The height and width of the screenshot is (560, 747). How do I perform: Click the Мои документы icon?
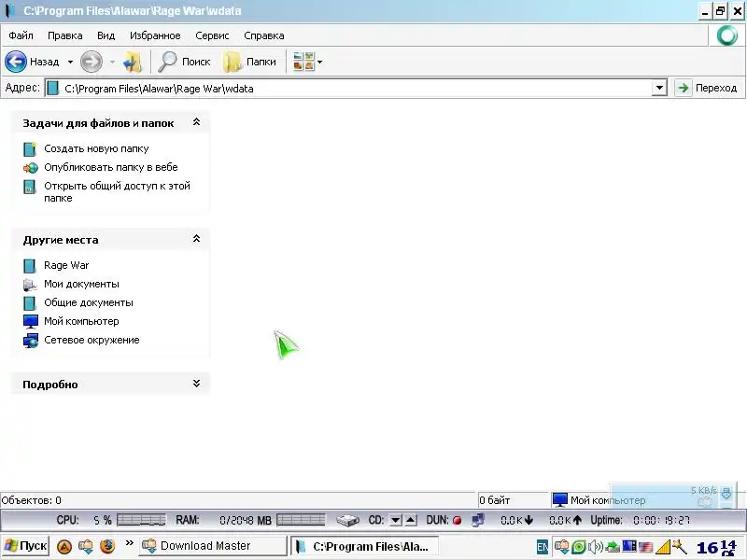[x=30, y=285]
